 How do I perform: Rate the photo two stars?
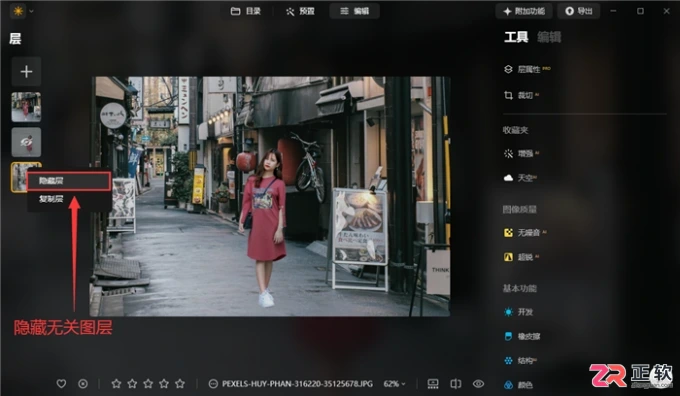(x=132, y=384)
